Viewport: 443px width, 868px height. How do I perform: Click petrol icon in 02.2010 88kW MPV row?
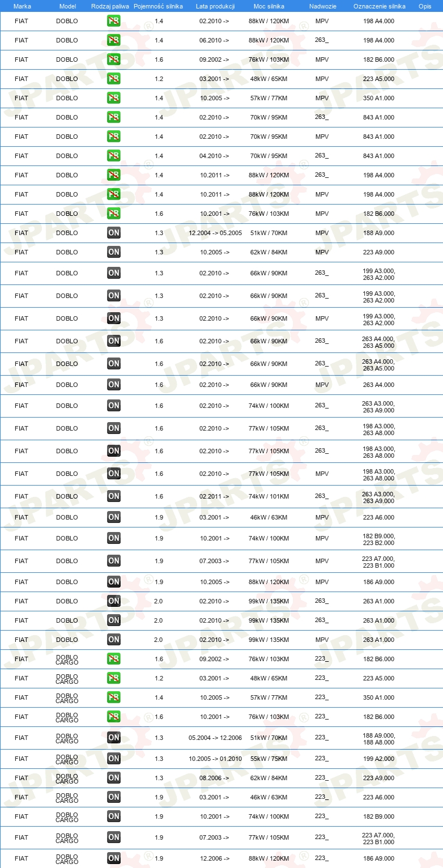click(114, 21)
